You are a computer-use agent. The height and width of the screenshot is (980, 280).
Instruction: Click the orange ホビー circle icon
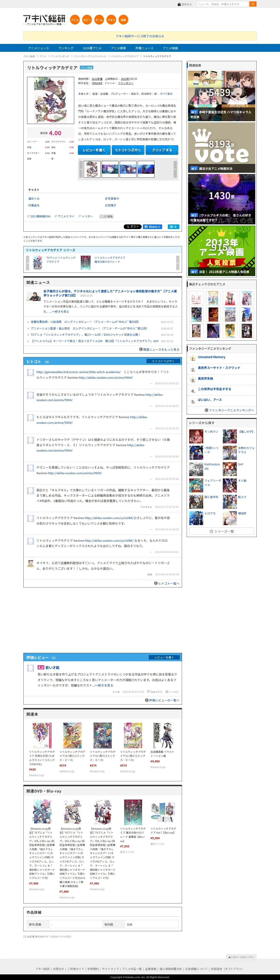click(87, 20)
